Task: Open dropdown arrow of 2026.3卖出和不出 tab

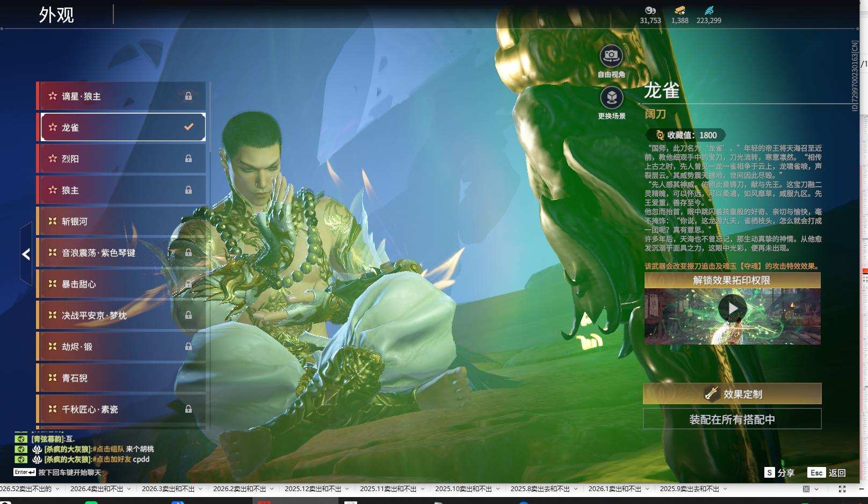Action: click(200, 489)
